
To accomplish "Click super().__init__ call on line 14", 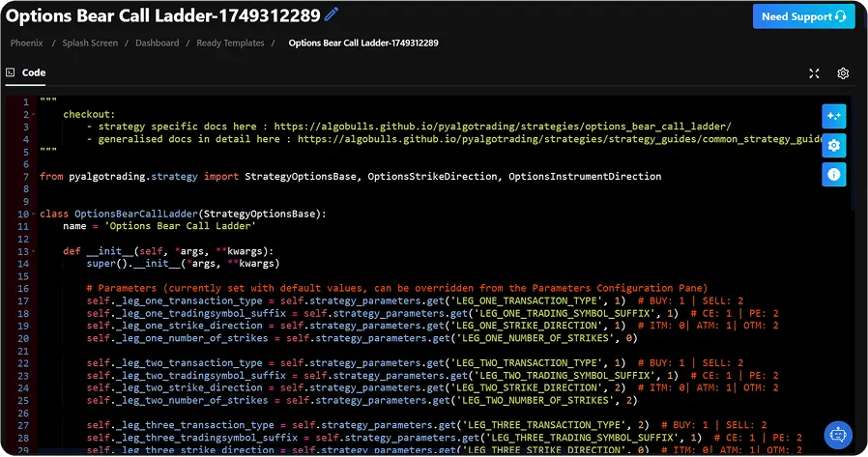I will point(183,264).
